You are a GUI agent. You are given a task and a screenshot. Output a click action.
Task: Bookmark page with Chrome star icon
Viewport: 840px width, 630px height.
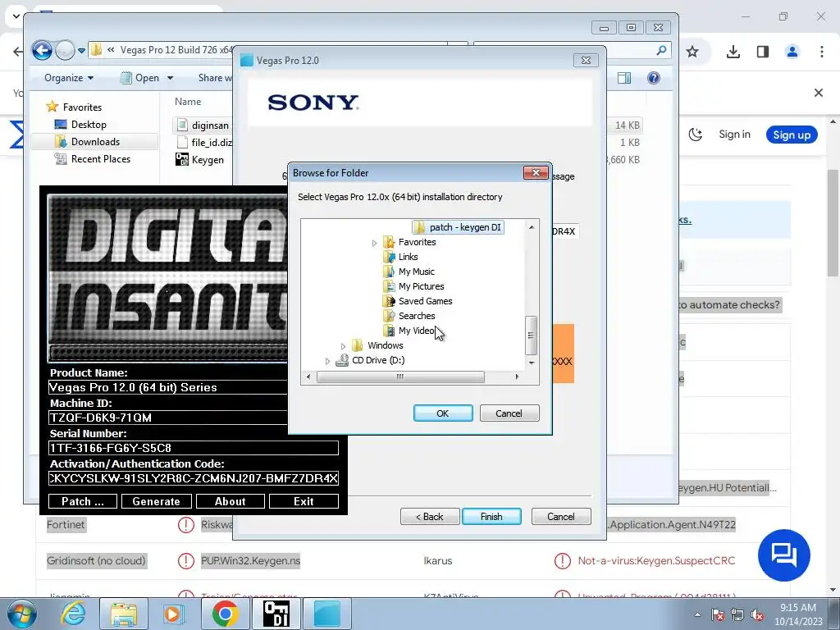coord(692,52)
